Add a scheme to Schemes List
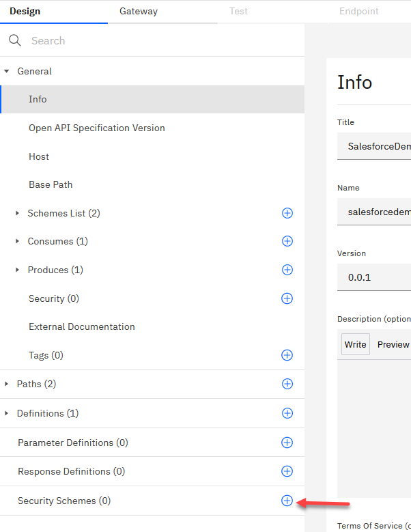The image size is (411, 532). pos(287,213)
